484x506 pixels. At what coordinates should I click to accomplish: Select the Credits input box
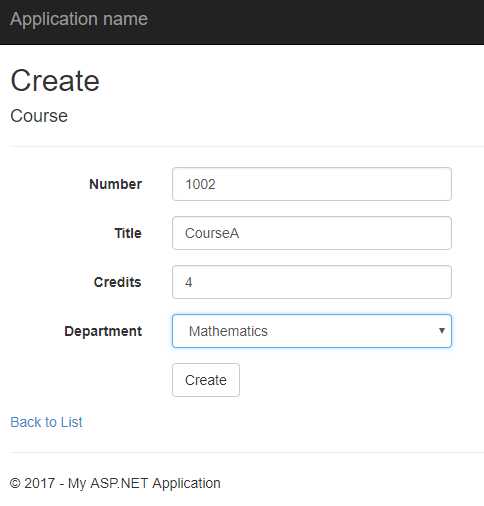click(312, 282)
